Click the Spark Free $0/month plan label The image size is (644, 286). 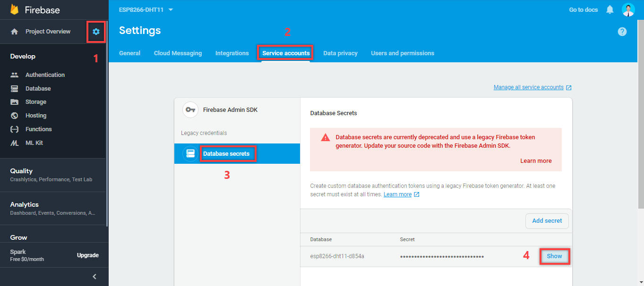click(27, 255)
